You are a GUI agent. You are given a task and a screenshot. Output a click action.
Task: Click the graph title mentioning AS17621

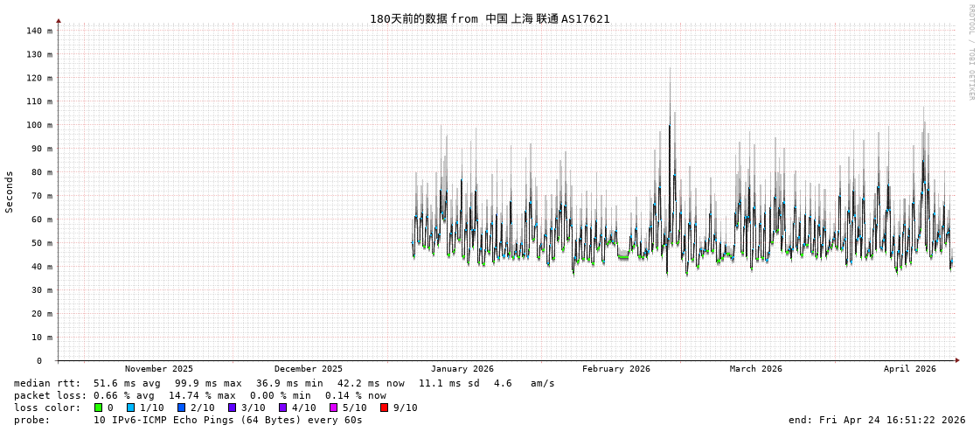coord(490,18)
